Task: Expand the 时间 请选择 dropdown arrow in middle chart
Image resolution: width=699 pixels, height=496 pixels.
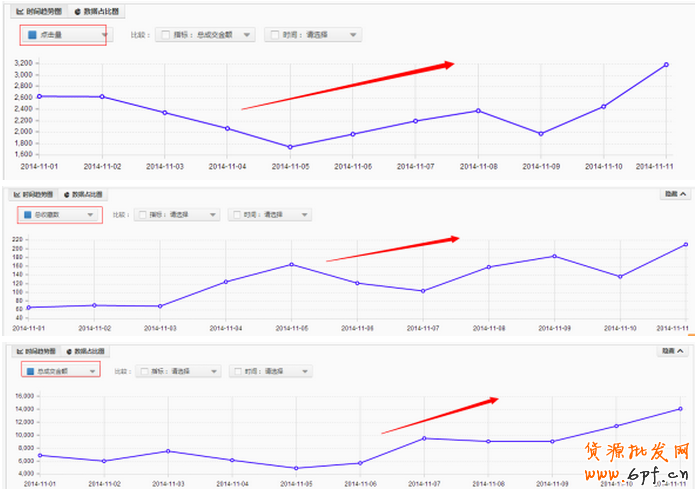Action: (303, 214)
